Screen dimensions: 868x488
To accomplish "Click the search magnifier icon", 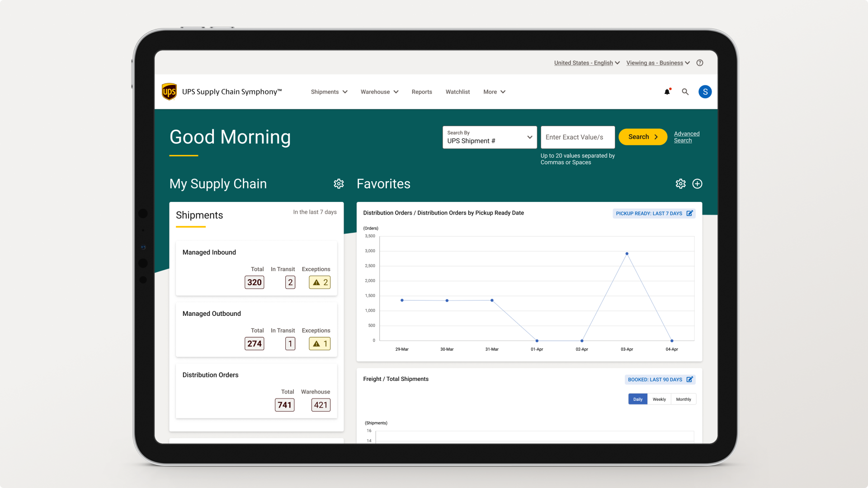I will (x=685, y=91).
